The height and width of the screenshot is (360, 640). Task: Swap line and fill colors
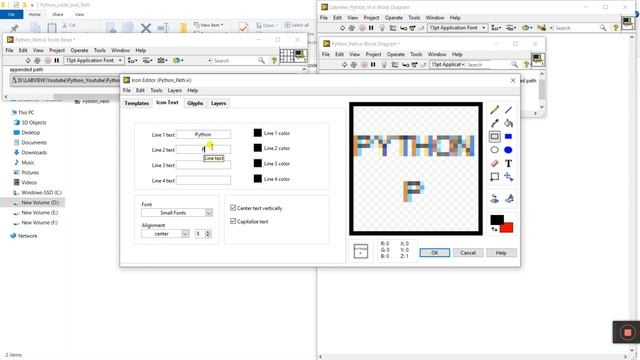(x=494, y=229)
